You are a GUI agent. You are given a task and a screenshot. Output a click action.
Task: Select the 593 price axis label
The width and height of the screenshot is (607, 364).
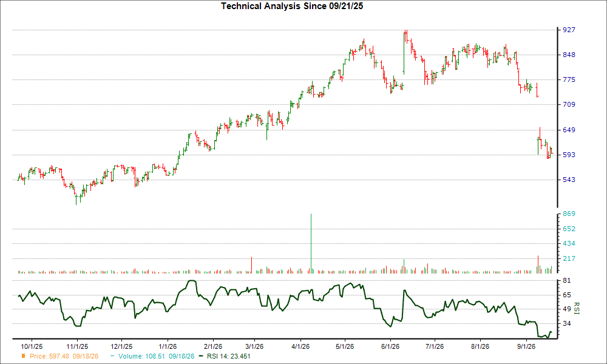click(569, 155)
